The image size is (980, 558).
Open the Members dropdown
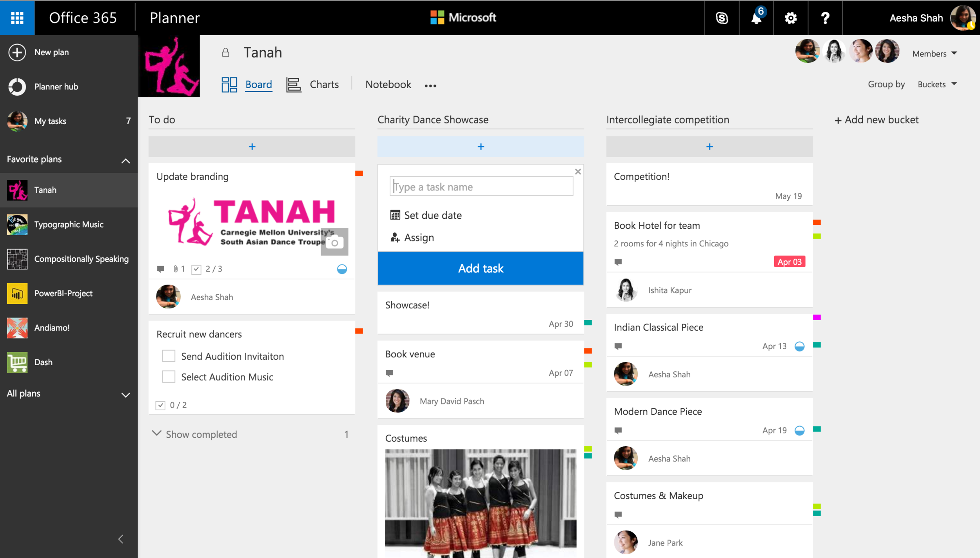pos(935,54)
